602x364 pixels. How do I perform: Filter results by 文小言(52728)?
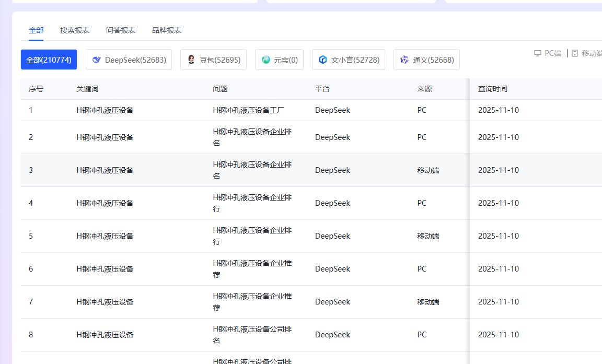point(349,59)
